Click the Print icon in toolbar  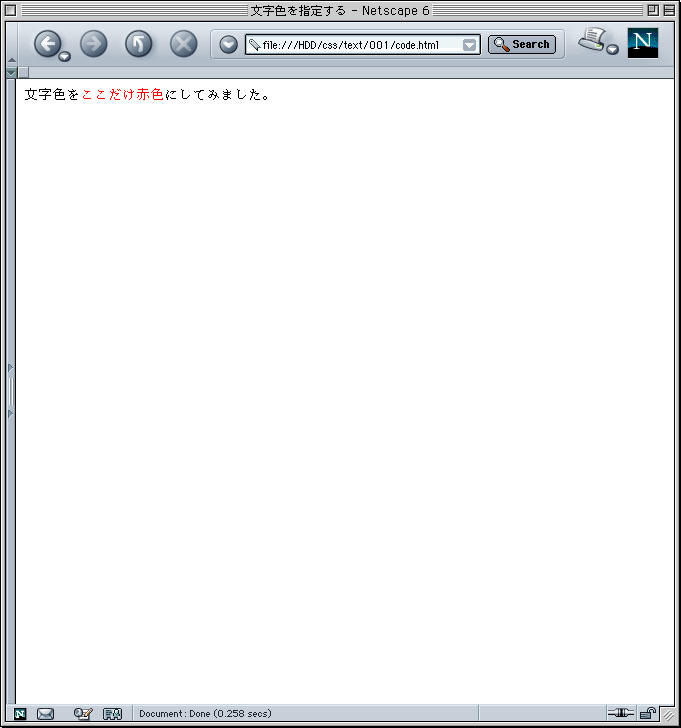pos(593,40)
